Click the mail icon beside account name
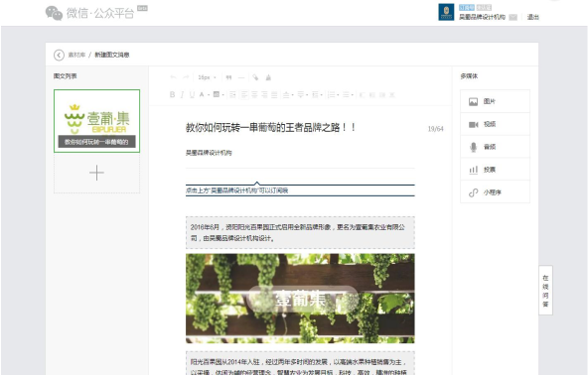588x376 pixels. tap(513, 17)
